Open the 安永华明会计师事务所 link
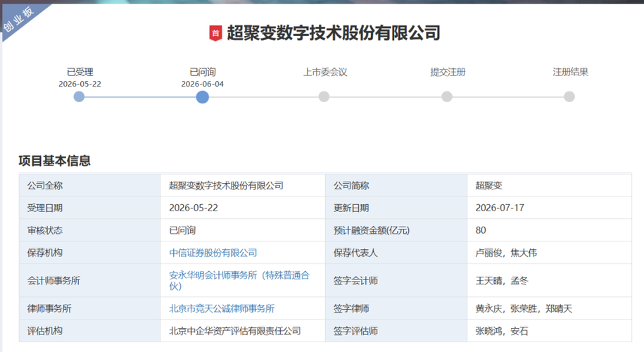 point(239,280)
